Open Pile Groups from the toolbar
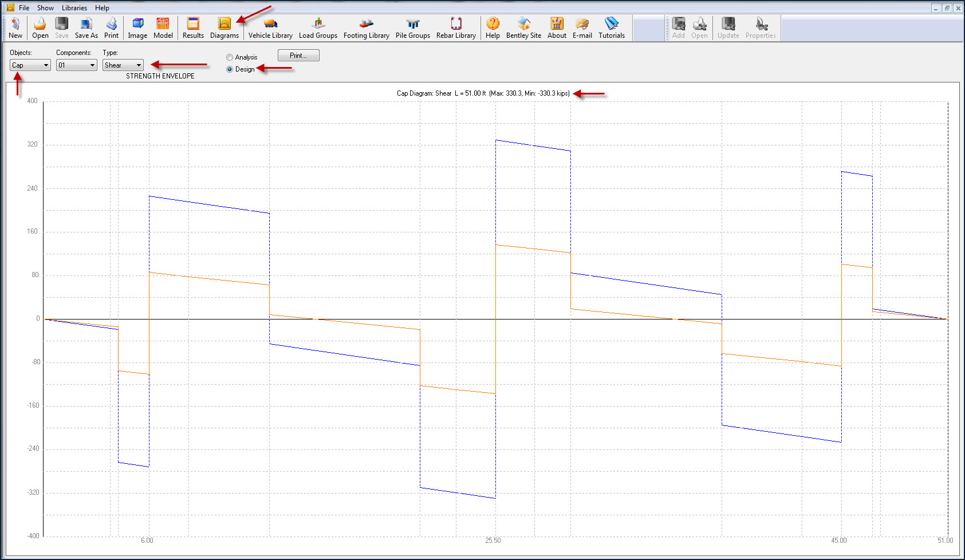 point(412,27)
